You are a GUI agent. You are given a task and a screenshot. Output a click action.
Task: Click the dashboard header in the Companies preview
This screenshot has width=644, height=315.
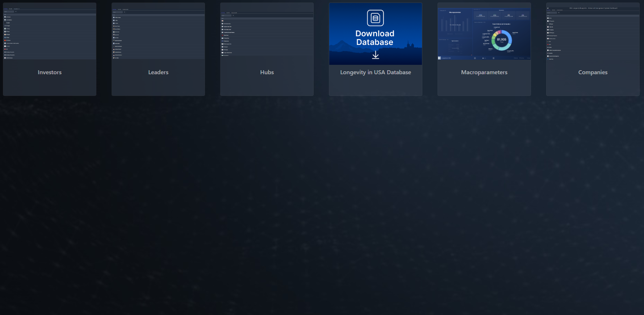[593, 8]
